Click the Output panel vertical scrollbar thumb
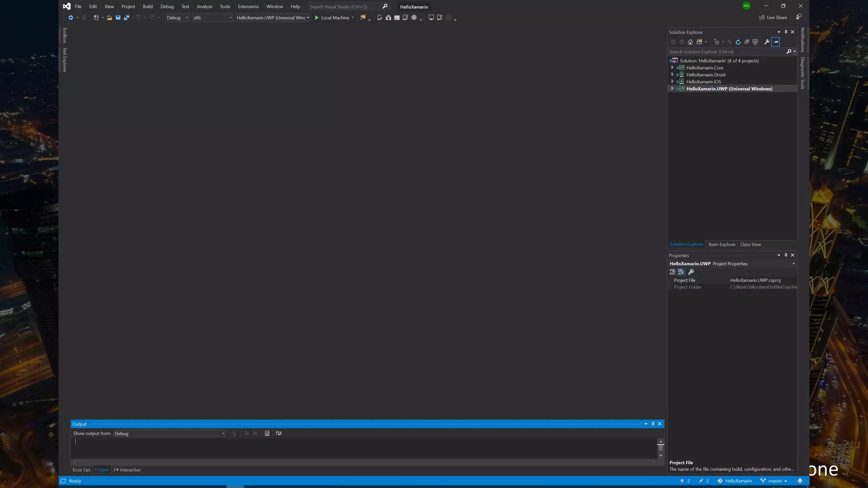The width and height of the screenshot is (868, 488). point(660,447)
